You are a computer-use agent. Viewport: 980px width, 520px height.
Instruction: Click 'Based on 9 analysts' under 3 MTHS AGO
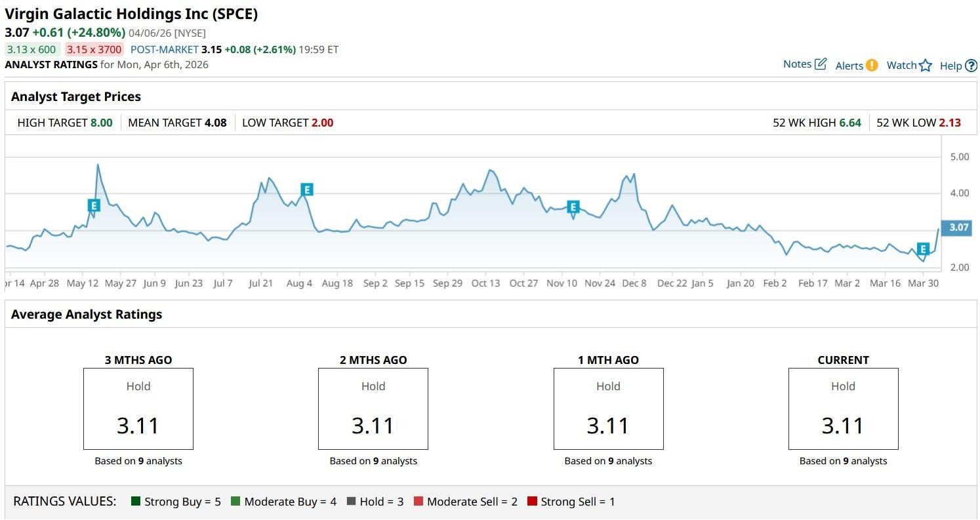(x=138, y=461)
